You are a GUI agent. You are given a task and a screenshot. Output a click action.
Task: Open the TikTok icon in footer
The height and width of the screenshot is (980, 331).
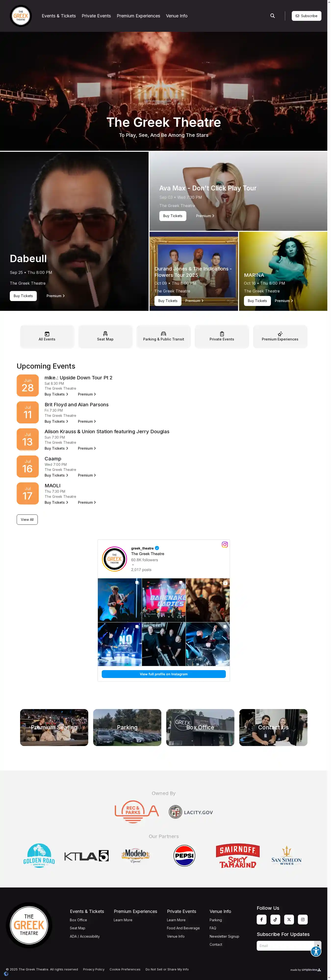tap(275, 920)
